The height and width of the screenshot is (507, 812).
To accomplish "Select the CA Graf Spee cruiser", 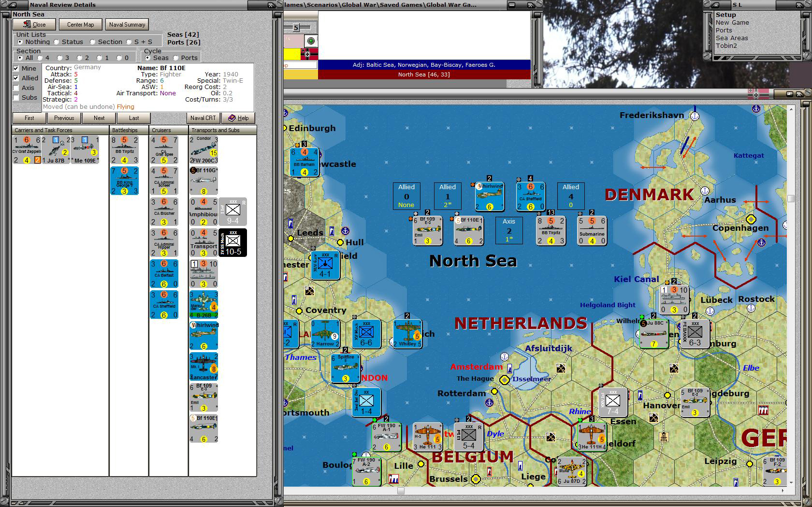I will tap(164, 150).
